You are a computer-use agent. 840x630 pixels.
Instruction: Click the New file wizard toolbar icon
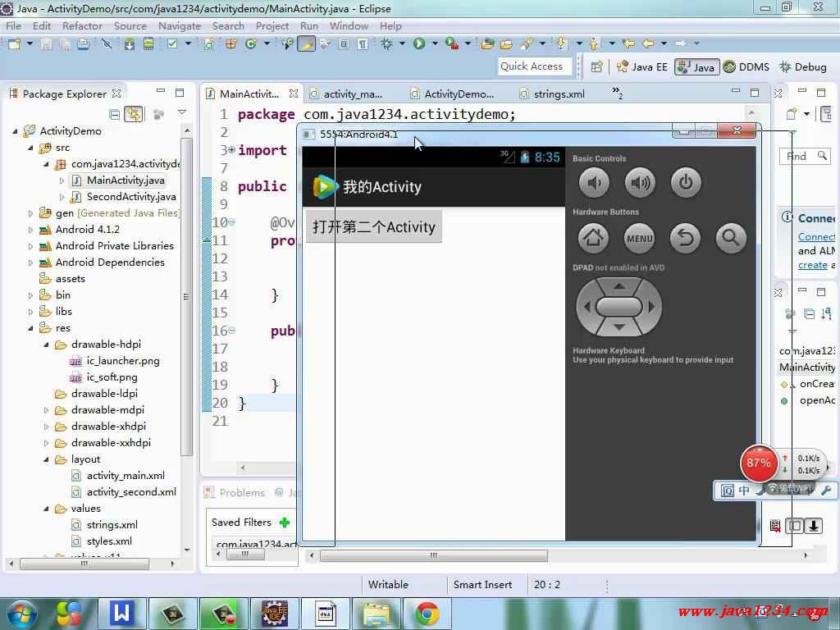[x=15, y=44]
